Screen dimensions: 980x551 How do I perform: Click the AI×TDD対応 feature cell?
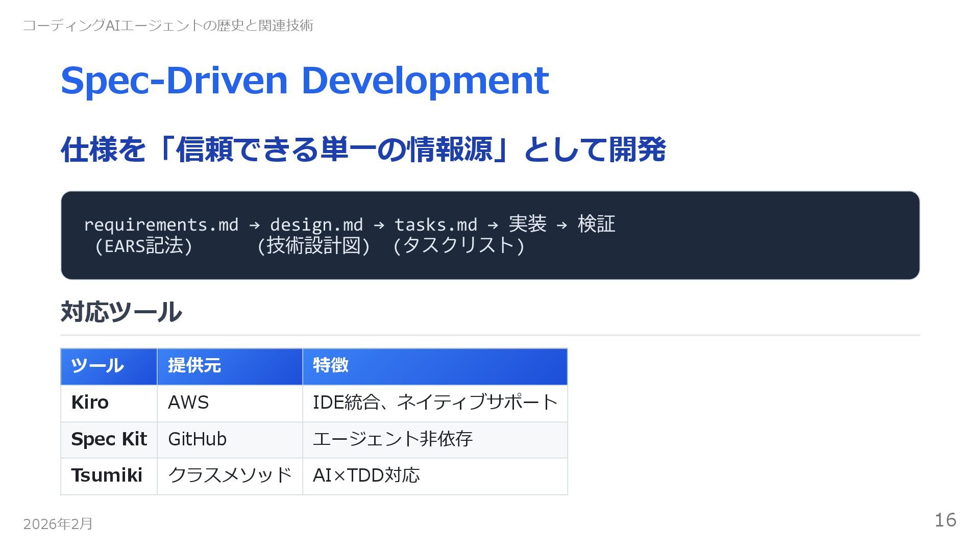[366, 475]
